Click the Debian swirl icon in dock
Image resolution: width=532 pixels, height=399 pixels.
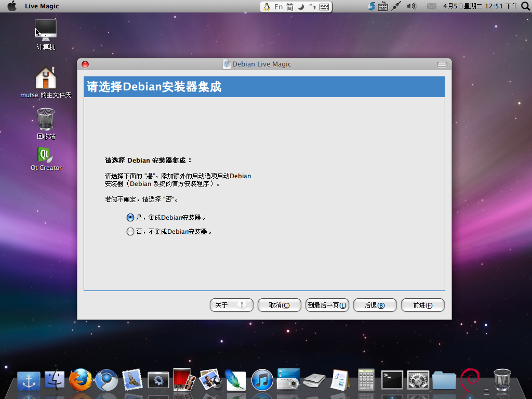click(470, 379)
